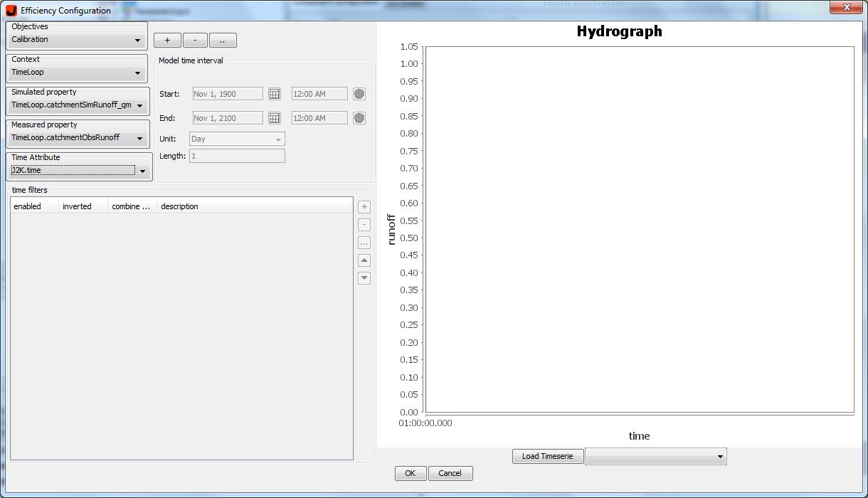This screenshot has width=868, height=498.
Task: Open the Time Attribute J2K.time dropdown
Action: click(x=78, y=171)
